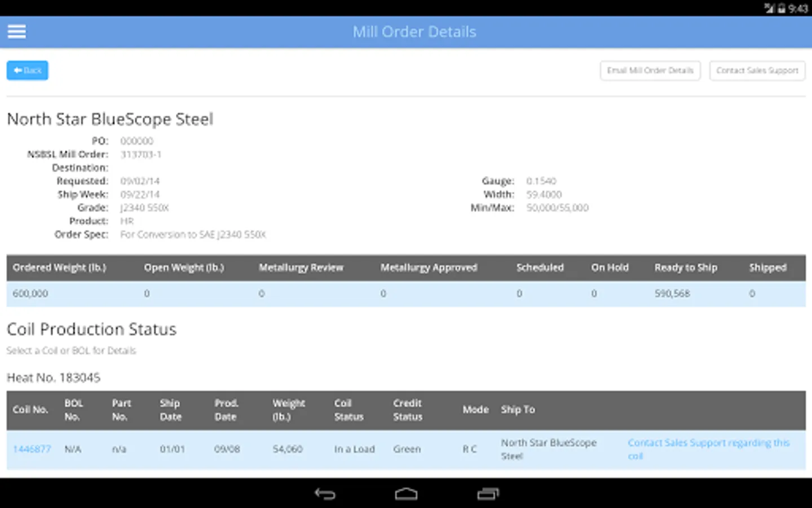Select coil production date 09/08
The height and width of the screenshot is (508, 812).
(x=227, y=449)
